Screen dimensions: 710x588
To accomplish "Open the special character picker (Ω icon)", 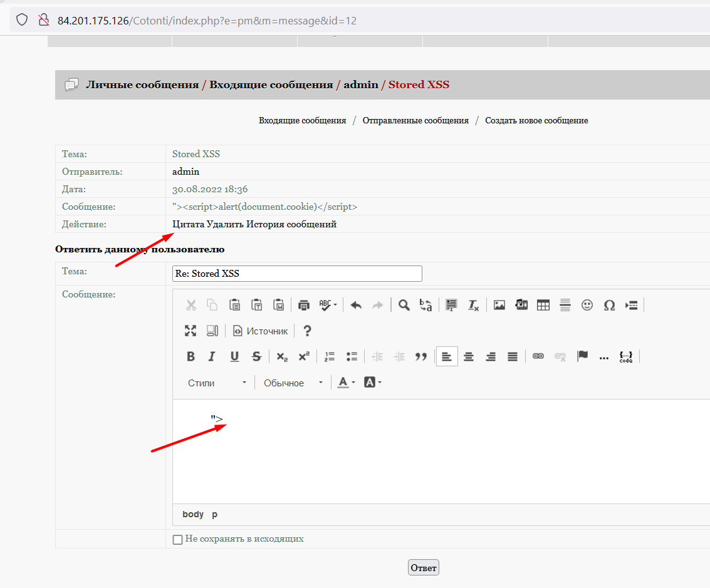I will tap(609, 305).
